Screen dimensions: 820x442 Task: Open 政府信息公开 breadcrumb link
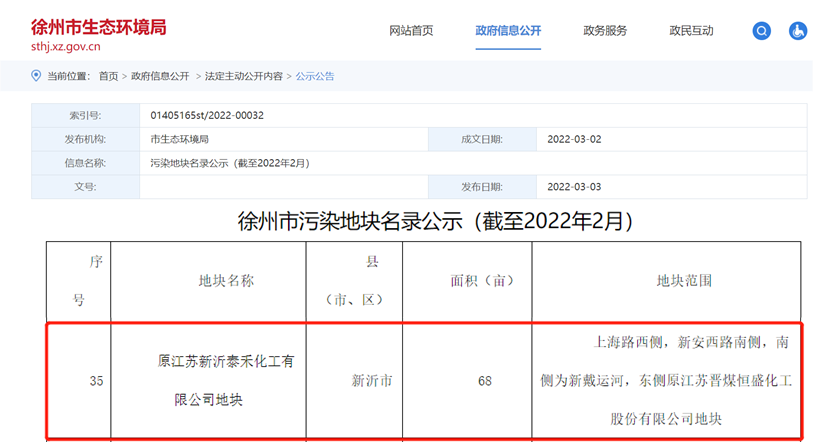click(160, 76)
